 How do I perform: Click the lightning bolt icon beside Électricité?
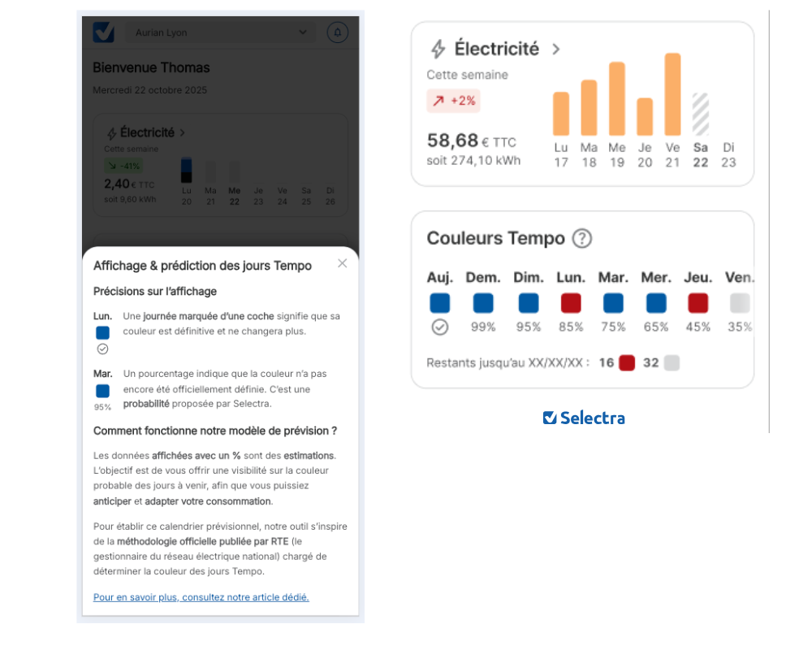438,50
